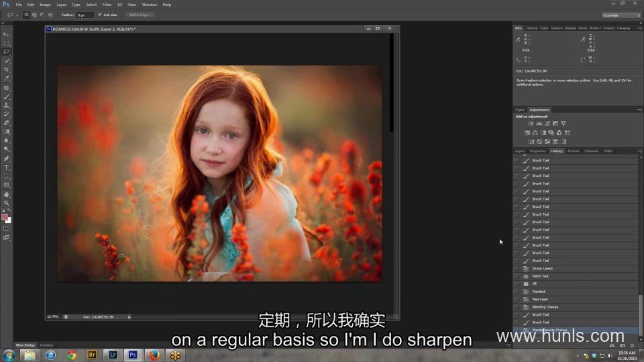Switch to the Channels panel tab
The image size is (644, 362).
point(592,151)
